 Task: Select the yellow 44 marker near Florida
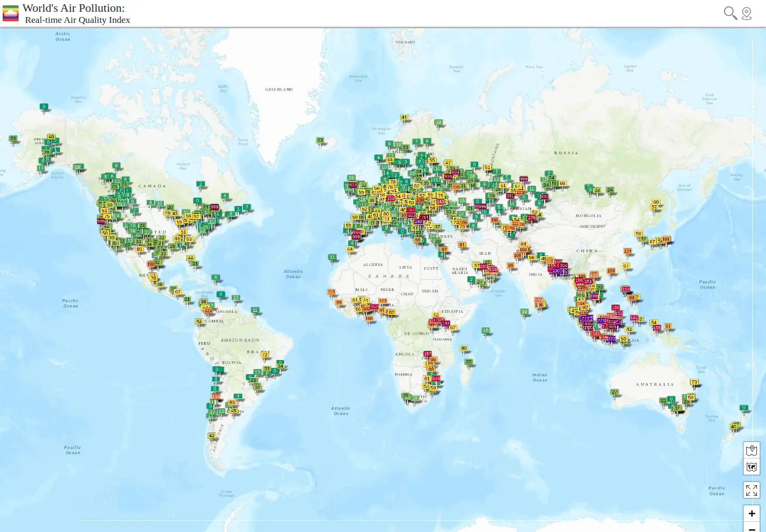click(x=190, y=258)
